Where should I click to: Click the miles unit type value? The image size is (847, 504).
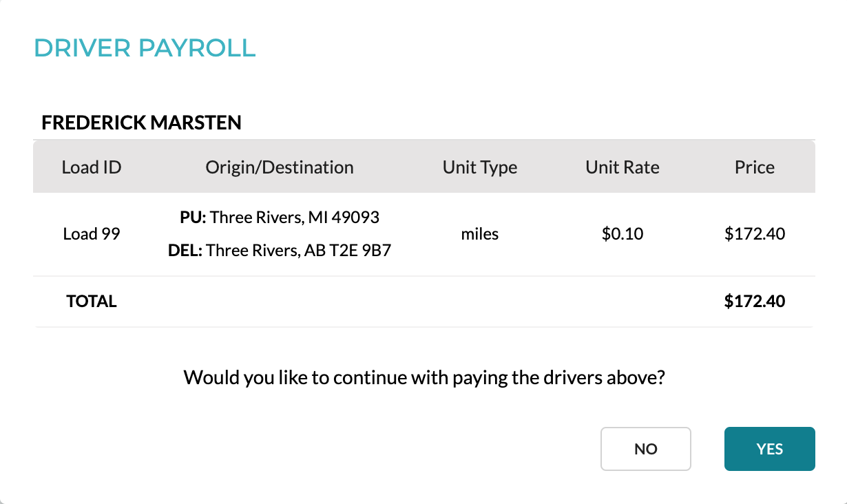coord(480,233)
